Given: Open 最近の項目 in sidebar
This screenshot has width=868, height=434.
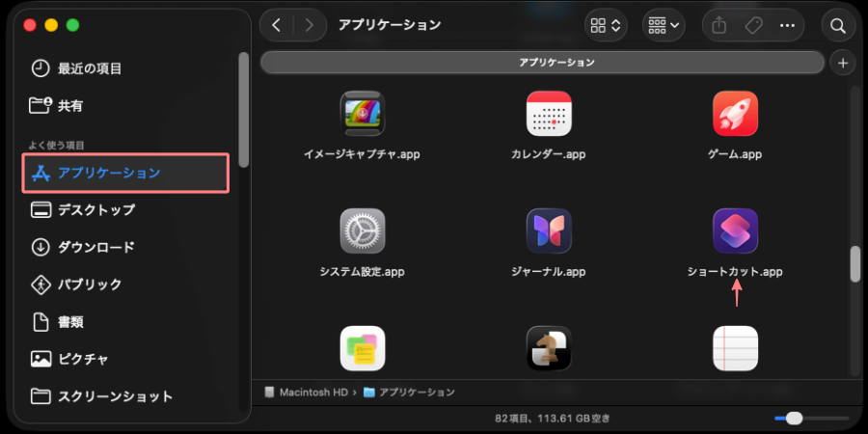Looking at the screenshot, I should pos(125,68).
